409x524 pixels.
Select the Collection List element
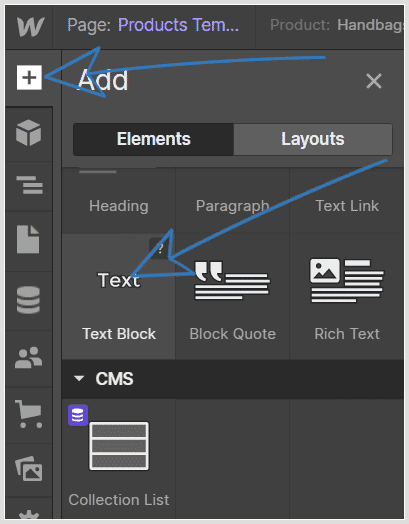(119, 458)
